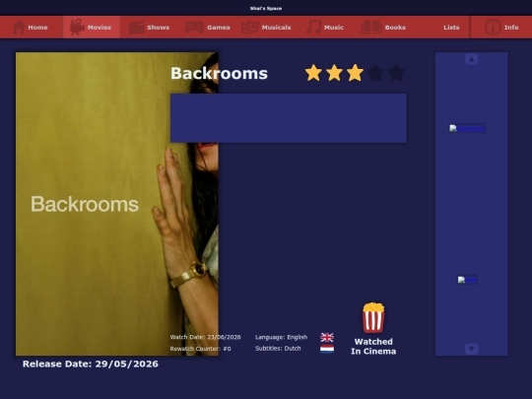Open the Games section
532x399 pixels.
[x=208, y=28]
